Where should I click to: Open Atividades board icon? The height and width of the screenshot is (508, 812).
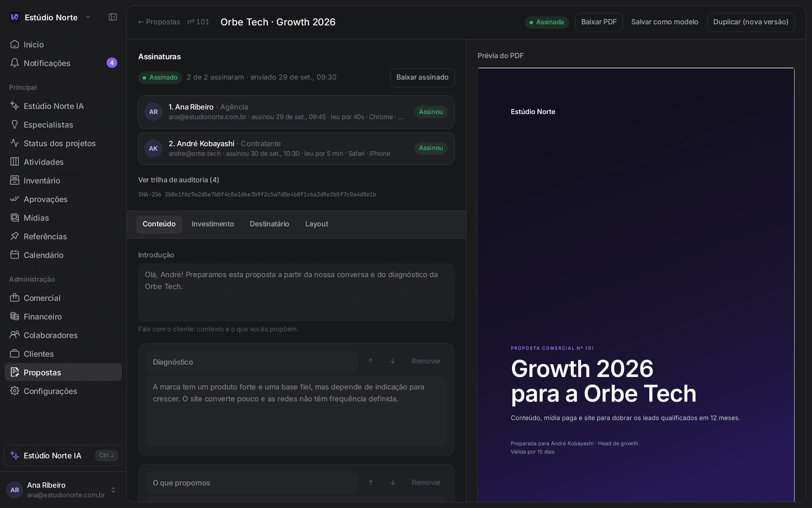tap(14, 162)
